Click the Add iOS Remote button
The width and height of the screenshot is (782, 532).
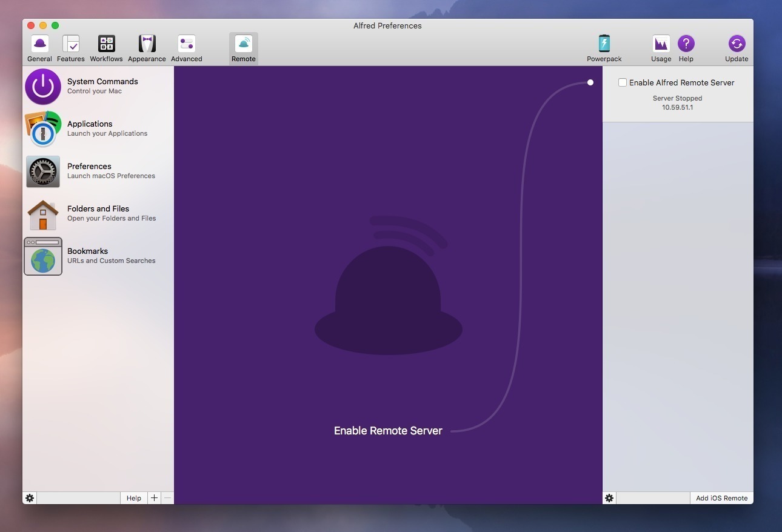(x=721, y=498)
